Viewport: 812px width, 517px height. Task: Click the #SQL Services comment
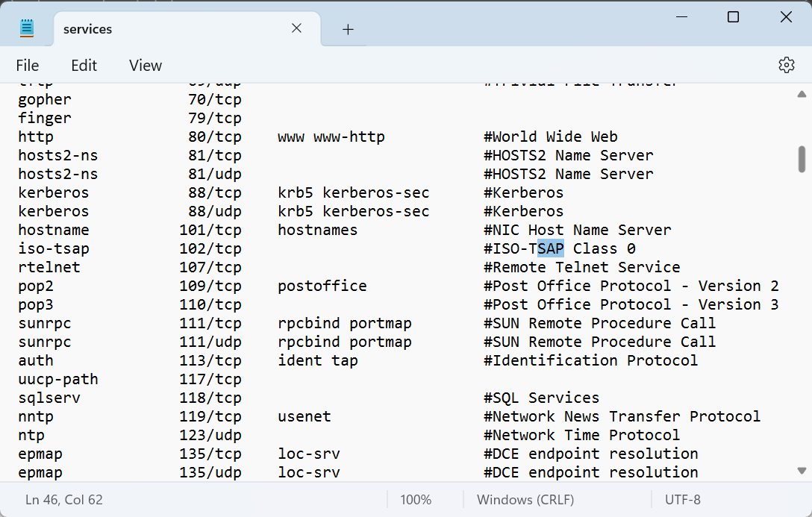pyautogui.click(x=542, y=398)
